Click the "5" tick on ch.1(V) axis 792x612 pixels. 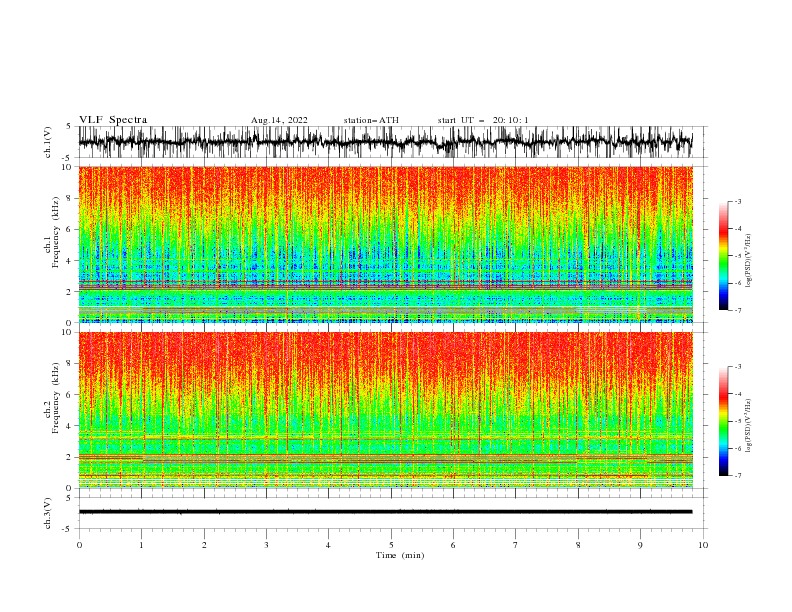tap(69, 127)
